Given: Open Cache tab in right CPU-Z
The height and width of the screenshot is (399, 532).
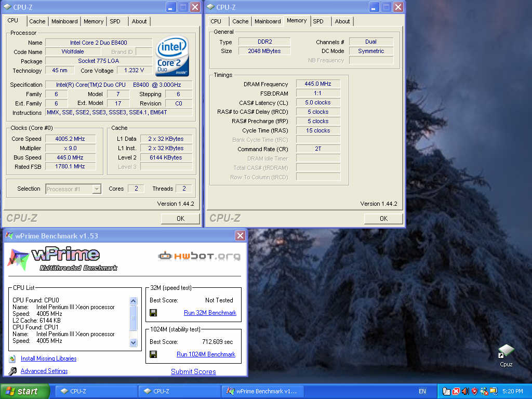Looking at the screenshot, I should (x=240, y=21).
